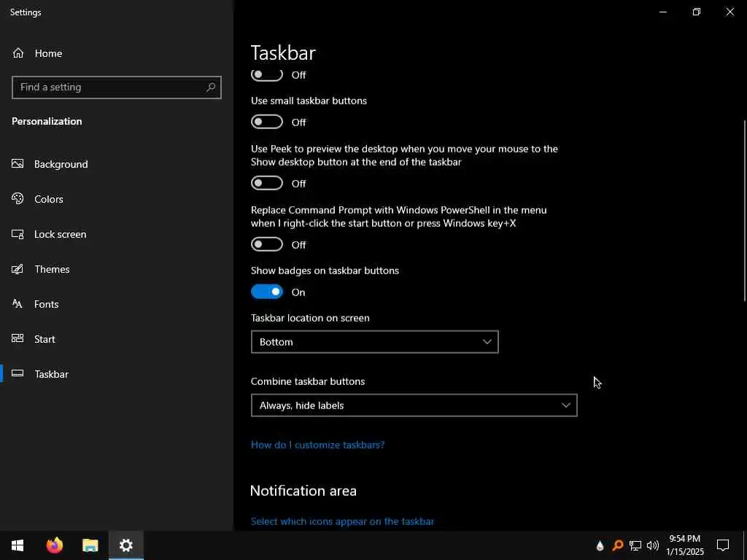Click the Colors palette icon

(x=18, y=199)
